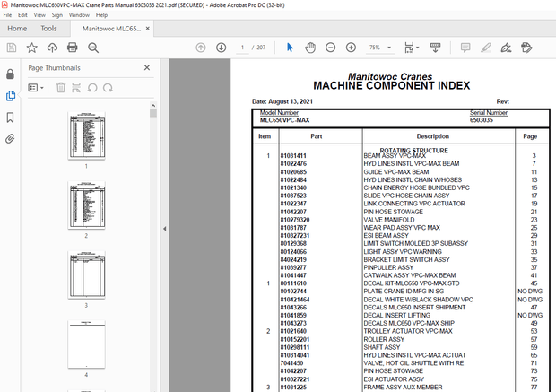
Task: Zoom out with minus button
Action: click(331, 48)
